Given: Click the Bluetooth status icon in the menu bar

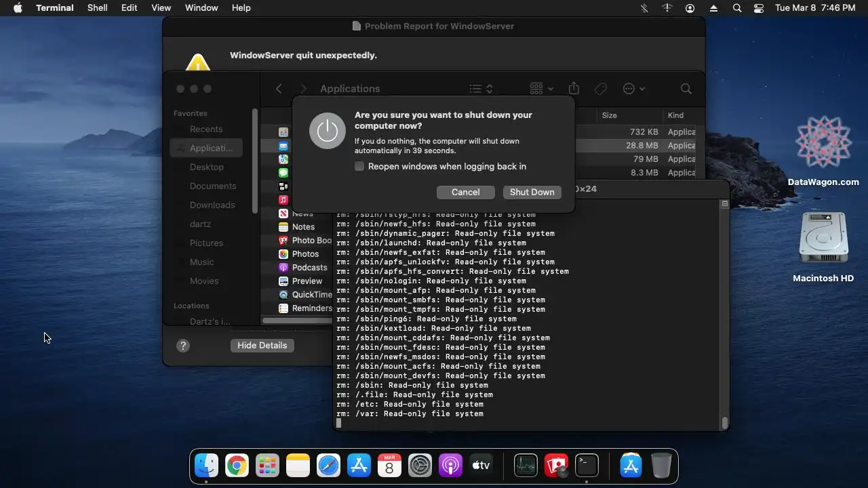Looking at the screenshot, I should coord(644,8).
